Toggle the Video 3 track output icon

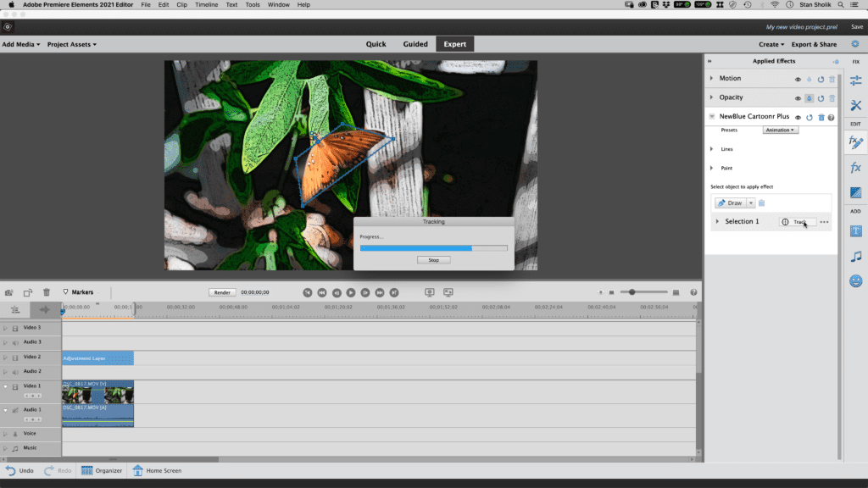[x=15, y=328]
